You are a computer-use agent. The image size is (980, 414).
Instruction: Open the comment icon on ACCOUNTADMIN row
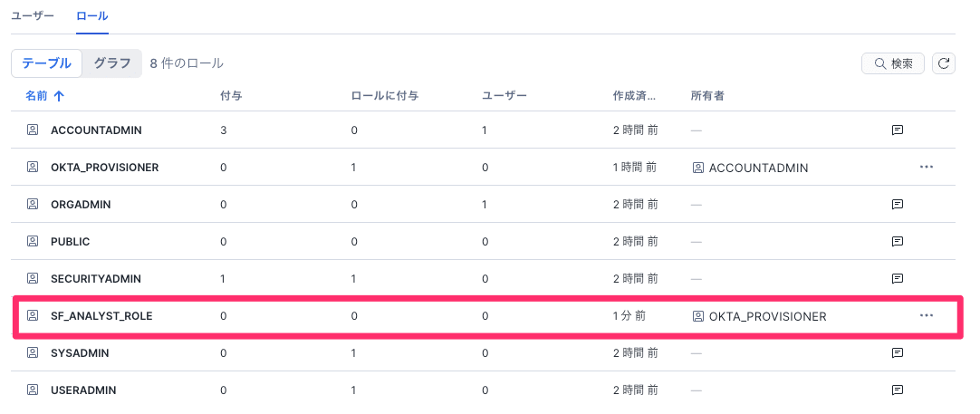click(x=898, y=130)
